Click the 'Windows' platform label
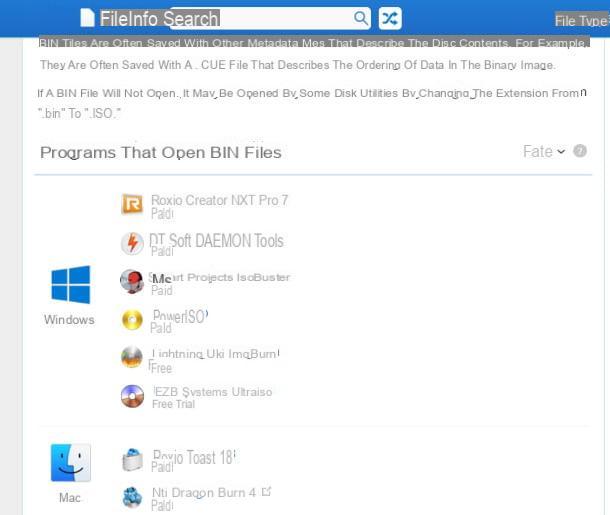This screenshot has height=515, width=610. tap(69, 319)
